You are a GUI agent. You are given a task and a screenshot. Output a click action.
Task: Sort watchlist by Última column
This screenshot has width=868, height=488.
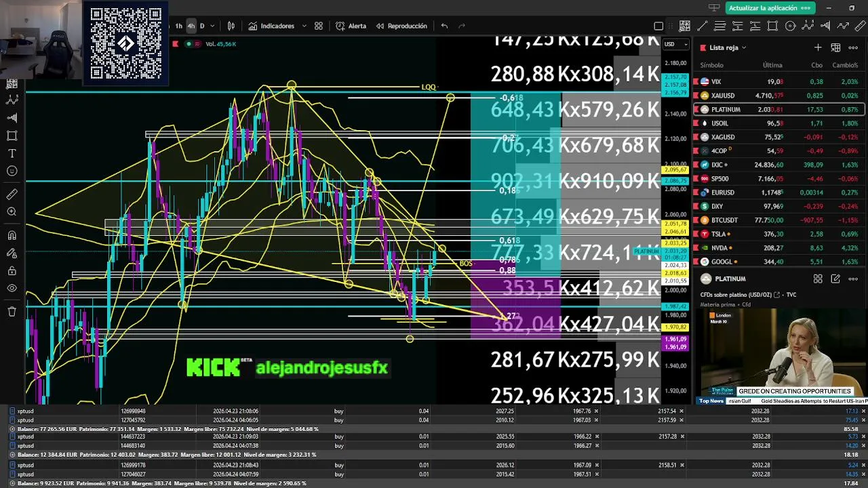(772, 65)
